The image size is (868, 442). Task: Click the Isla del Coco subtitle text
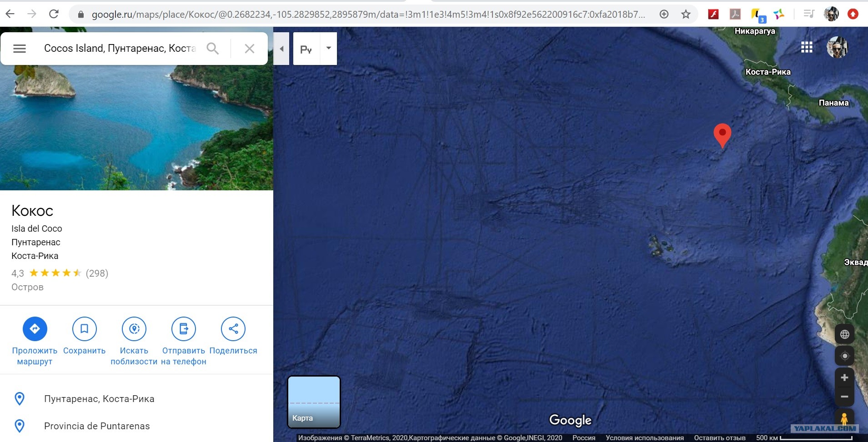37,228
